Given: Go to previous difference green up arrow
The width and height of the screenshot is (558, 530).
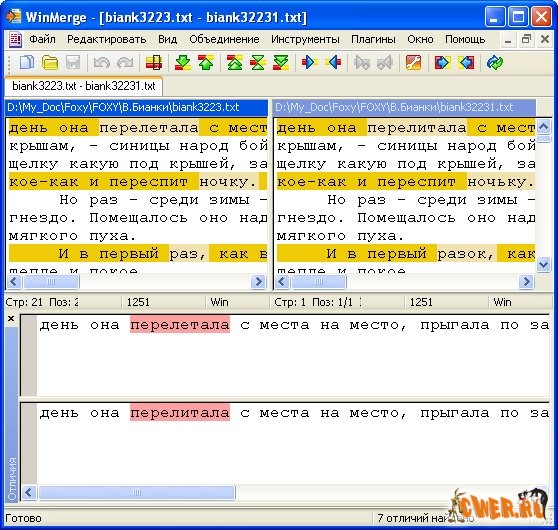Looking at the screenshot, I should pos(206,63).
